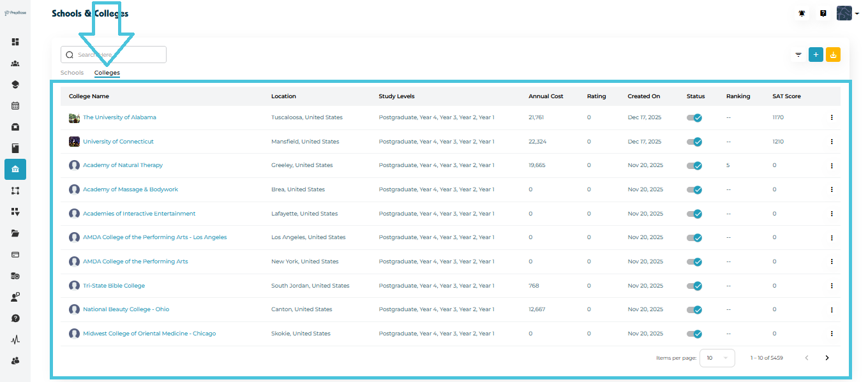Viewport: 868px width, 382px height.
Task: Expand the user profile avatar menu
Action: click(x=847, y=13)
